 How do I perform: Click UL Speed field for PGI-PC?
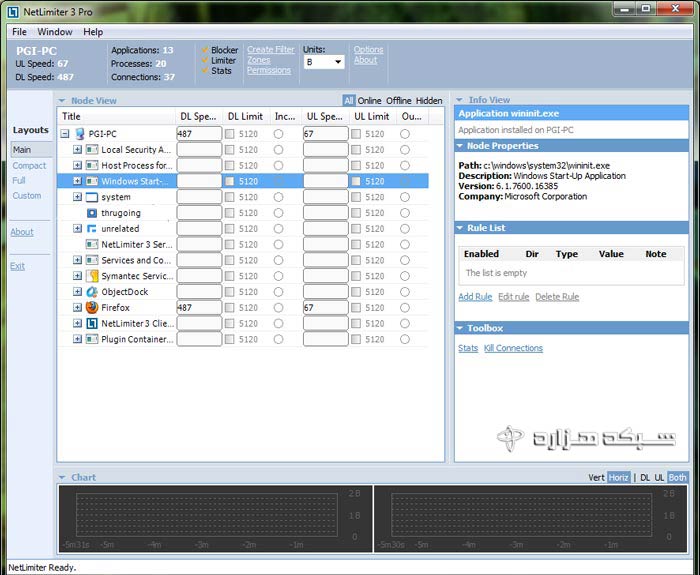[325, 134]
